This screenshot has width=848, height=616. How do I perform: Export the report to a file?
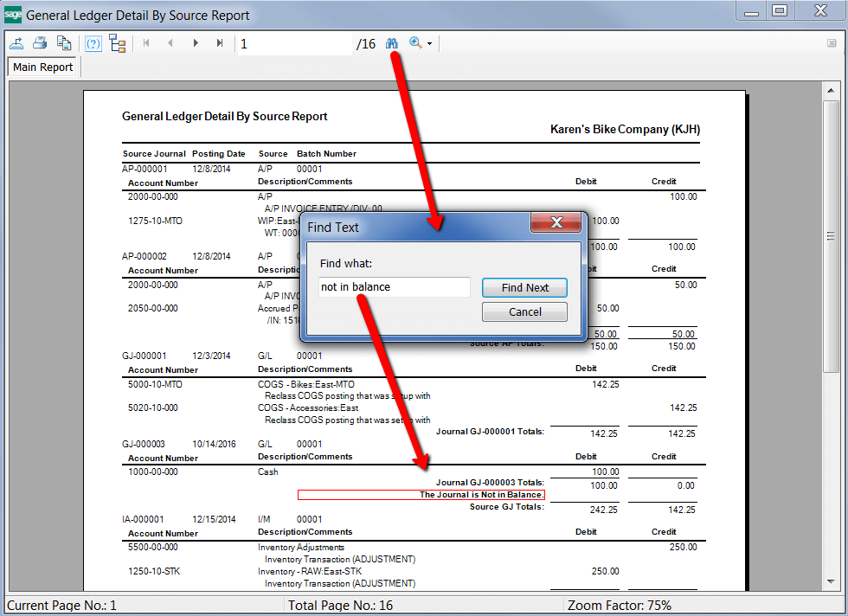(x=17, y=42)
